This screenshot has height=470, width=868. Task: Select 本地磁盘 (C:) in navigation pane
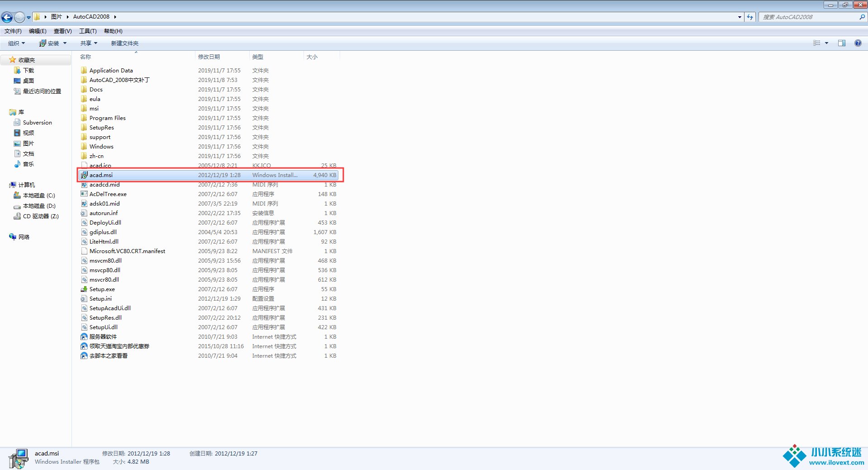point(39,196)
